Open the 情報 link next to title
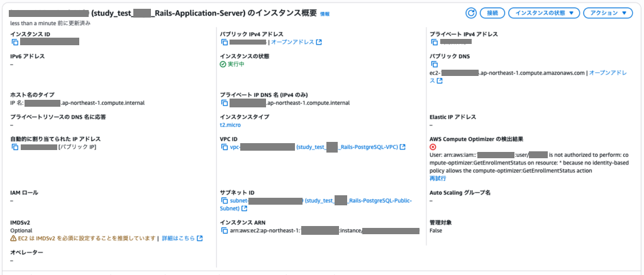The width and height of the screenshot is (644, 275). 325,13
